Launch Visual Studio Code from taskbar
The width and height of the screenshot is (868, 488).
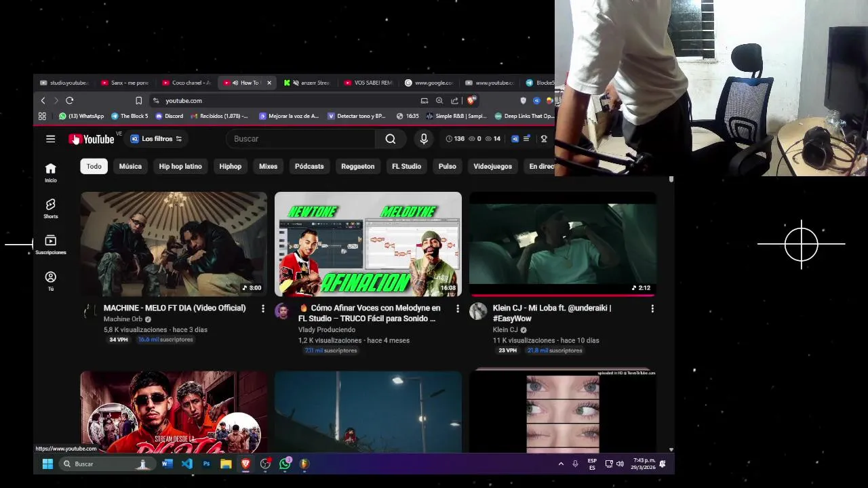187,464
